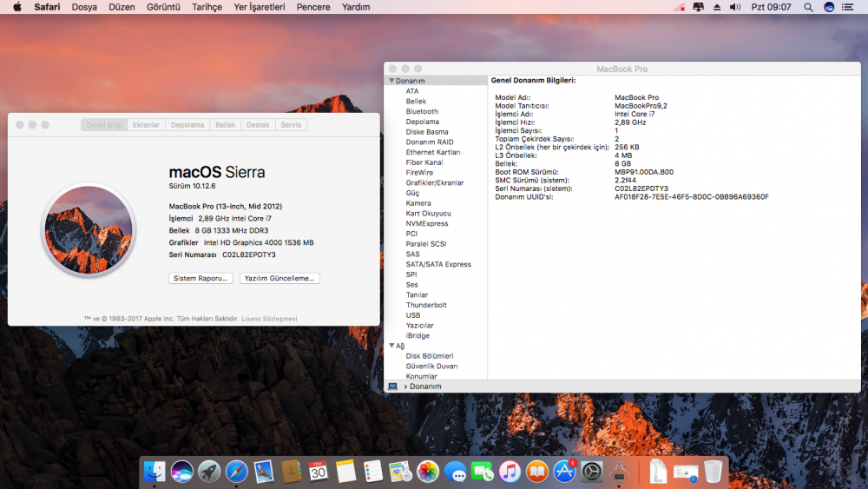Click Donanım UUID value text
The height and width of the screenshot is (489, 868).
point(692,197)
